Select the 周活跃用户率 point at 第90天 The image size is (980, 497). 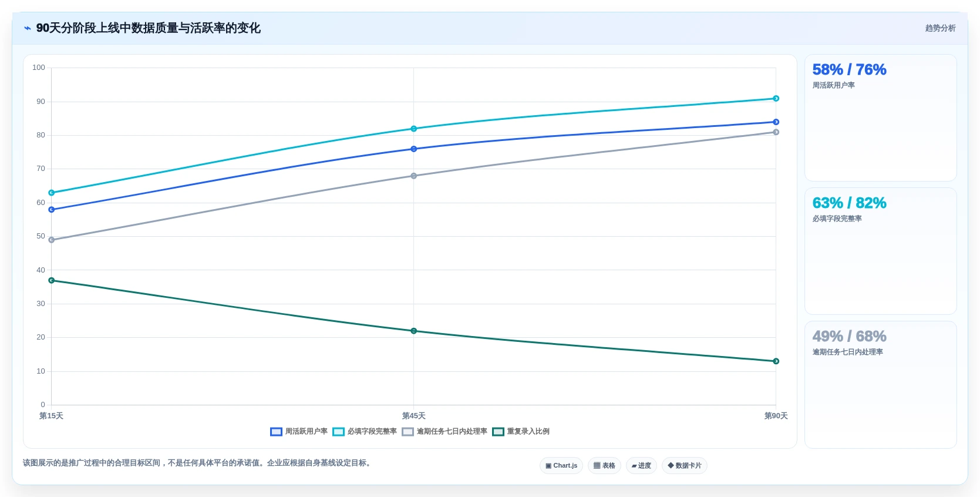click(x=776, y=122)
